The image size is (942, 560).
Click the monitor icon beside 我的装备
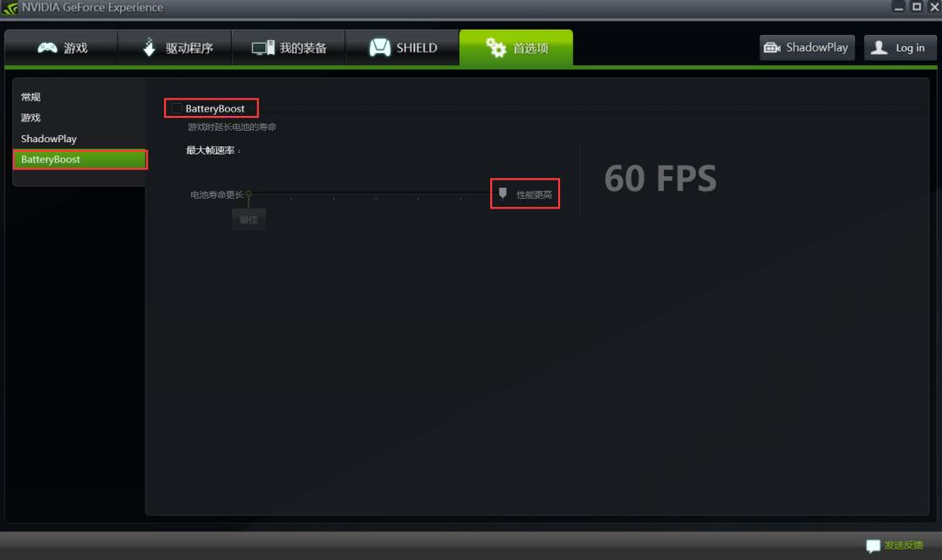click(x=263, y=48)
